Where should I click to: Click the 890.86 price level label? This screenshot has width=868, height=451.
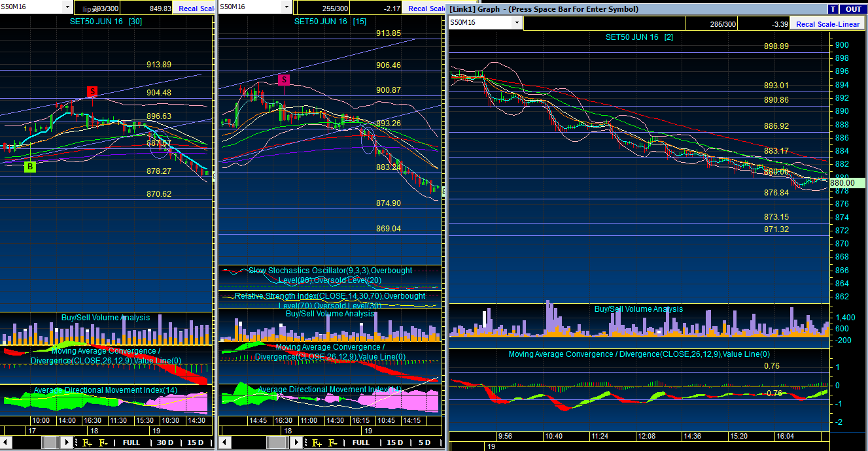click(x=776, y=100)
